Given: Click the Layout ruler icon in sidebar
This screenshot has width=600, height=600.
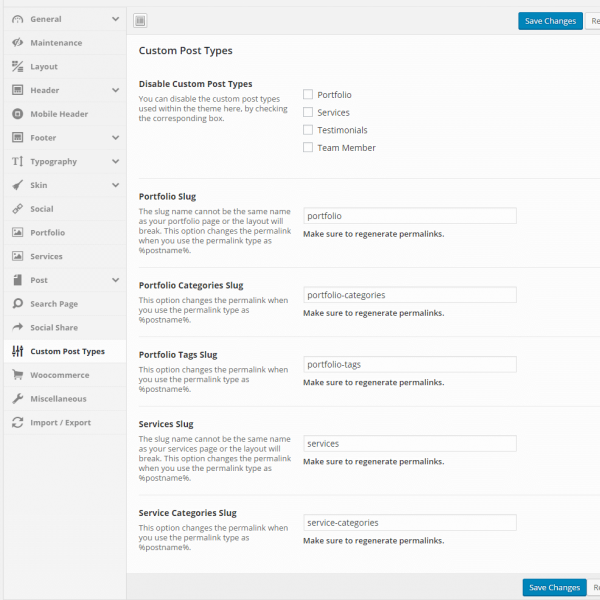Looking at the screenshot, I should (18, 67).
